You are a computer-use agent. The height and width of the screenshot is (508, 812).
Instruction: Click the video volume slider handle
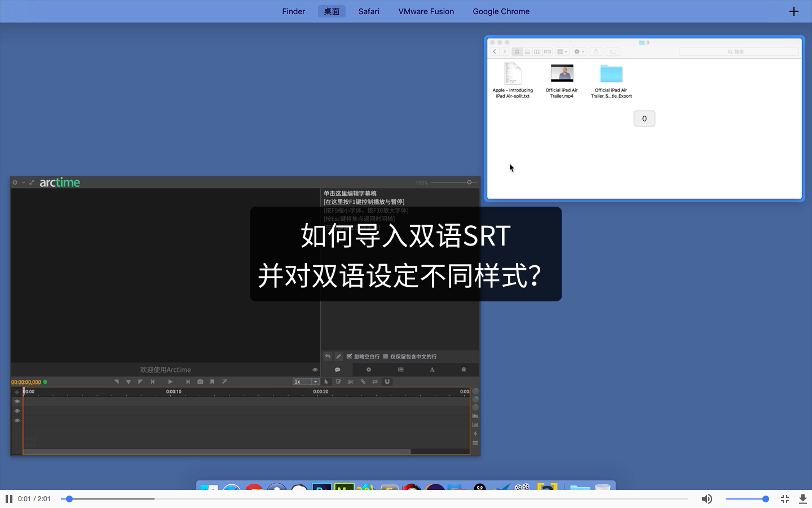tap(765, 499)
